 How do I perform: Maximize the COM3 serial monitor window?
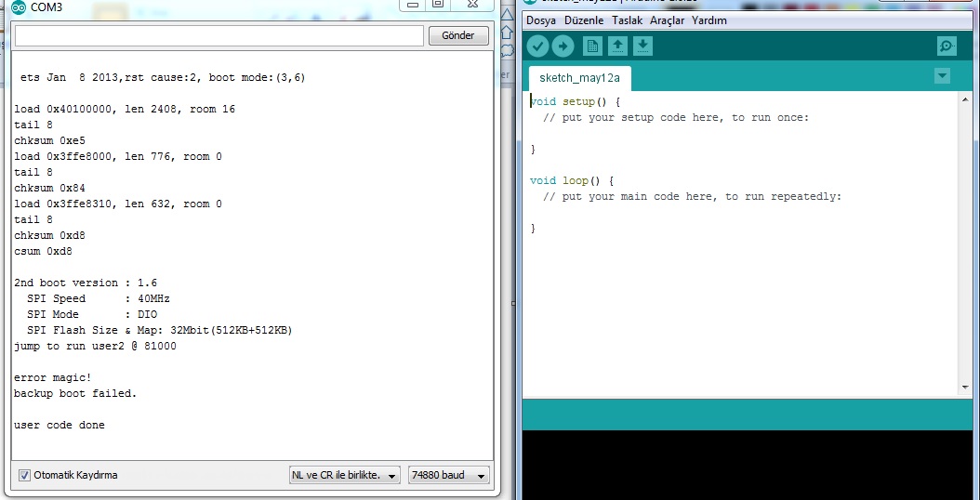tap(437, 5)
